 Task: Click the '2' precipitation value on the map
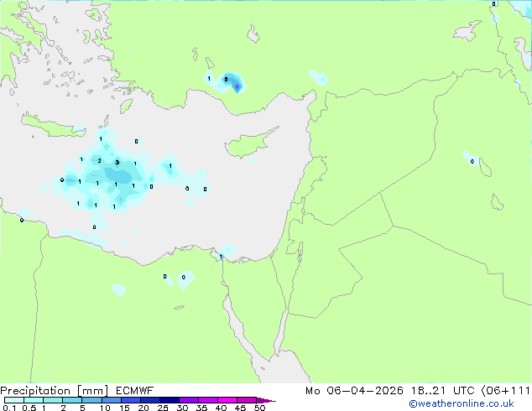coord(99,161)
